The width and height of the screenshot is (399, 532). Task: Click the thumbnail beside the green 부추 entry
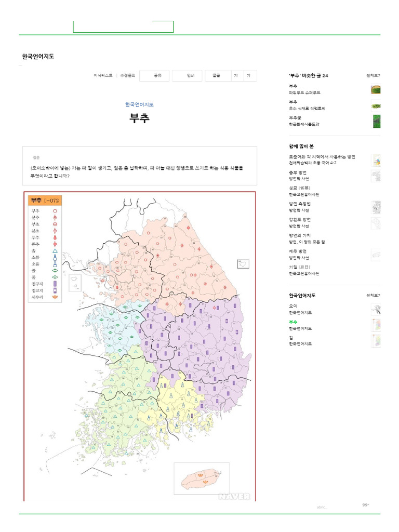(376, 325)
